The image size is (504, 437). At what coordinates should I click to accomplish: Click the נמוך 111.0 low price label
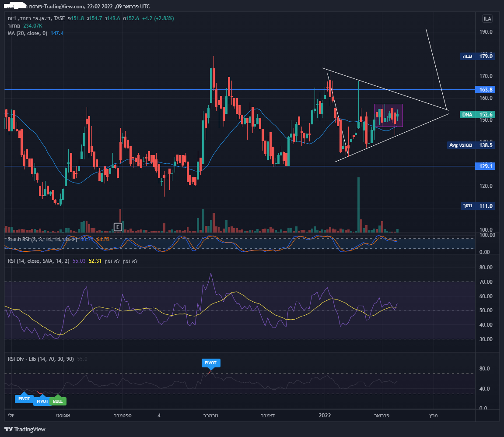click(478, 206)
